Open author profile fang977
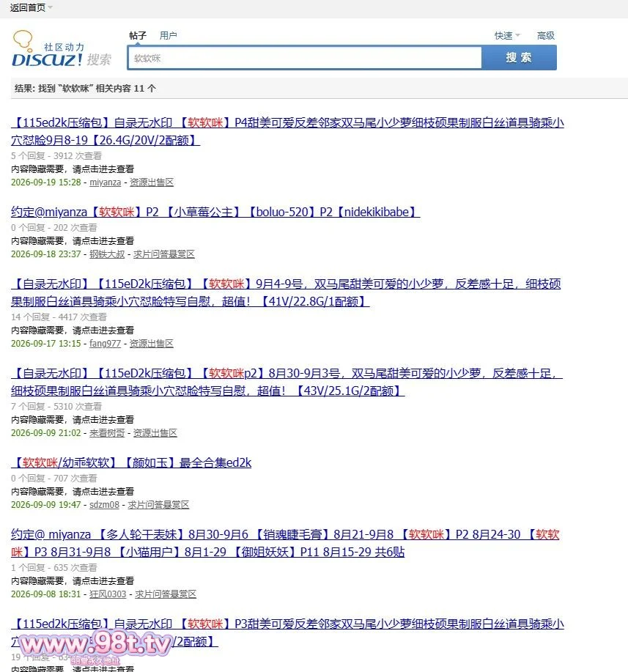This screenshot has height=672, width=628. 105,343
